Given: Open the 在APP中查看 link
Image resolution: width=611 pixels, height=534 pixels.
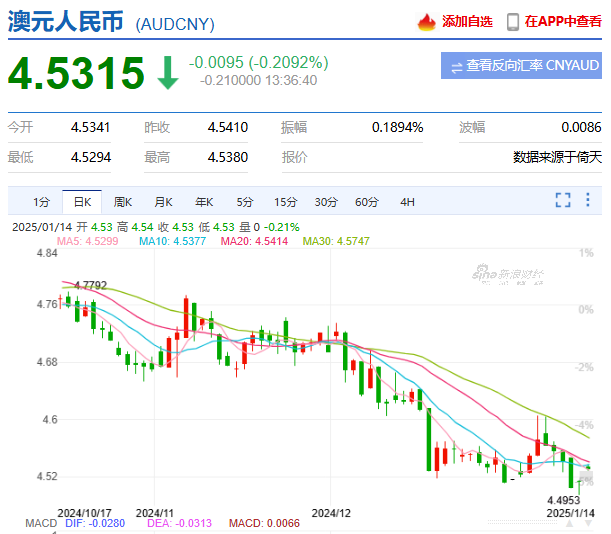Looking at the screenshot, I should (x=562, y=22).
